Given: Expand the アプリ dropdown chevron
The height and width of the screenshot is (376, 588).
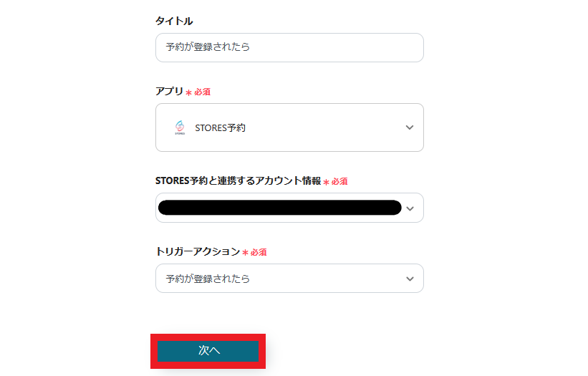Looking at the screenshot, I should coord(410,127).
